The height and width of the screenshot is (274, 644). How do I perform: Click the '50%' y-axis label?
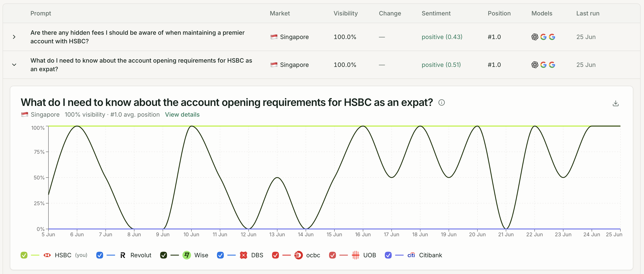pyautogui.click(x=39, y=178)
